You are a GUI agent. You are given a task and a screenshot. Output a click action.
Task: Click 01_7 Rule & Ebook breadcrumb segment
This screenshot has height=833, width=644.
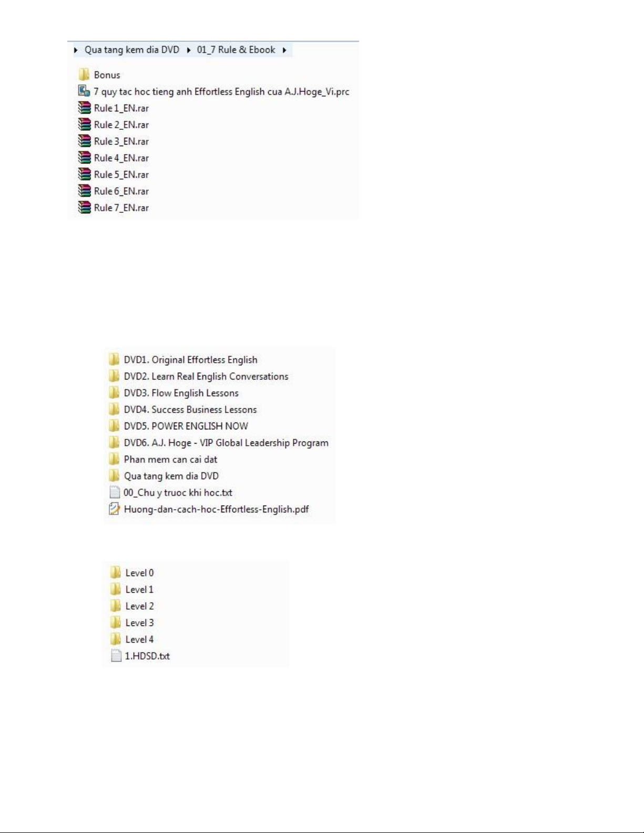click(236, 50)
